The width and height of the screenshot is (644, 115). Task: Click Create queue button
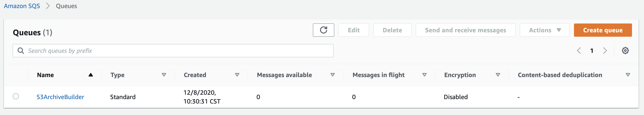pos(603,30)
